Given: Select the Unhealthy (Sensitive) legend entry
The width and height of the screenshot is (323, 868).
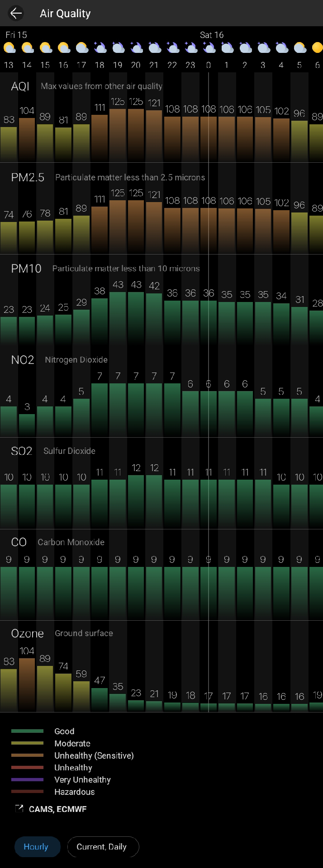Looking at the screenshot, I should click(94, 755).
